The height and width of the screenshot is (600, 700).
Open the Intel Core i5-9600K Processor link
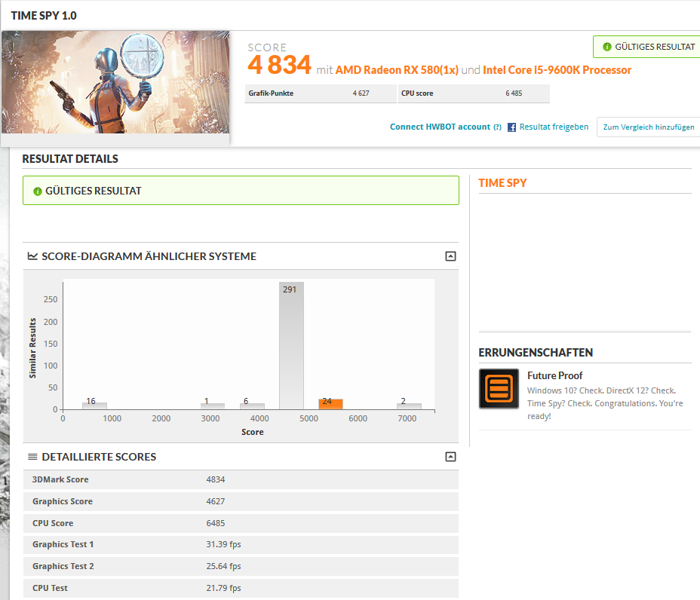coord(557,70)
